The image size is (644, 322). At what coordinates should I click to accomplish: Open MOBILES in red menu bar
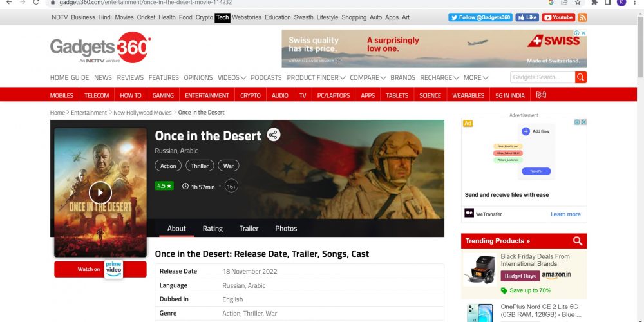(62, 95)
